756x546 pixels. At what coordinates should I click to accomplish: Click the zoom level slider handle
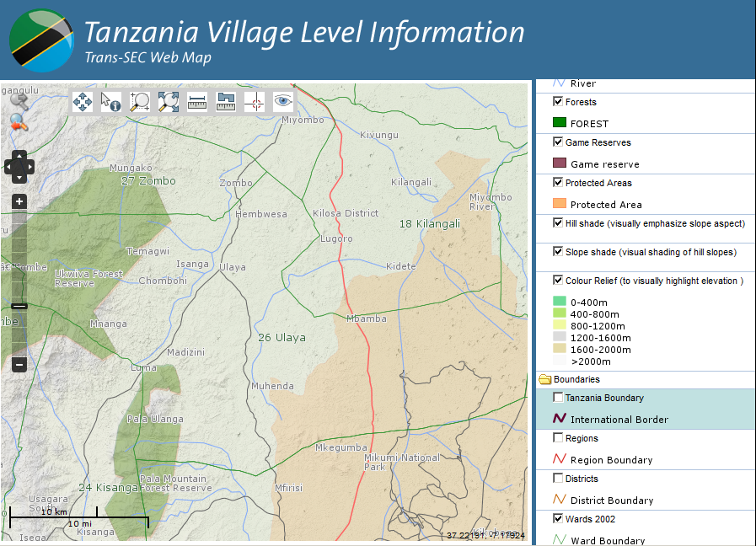click(20, 307)
